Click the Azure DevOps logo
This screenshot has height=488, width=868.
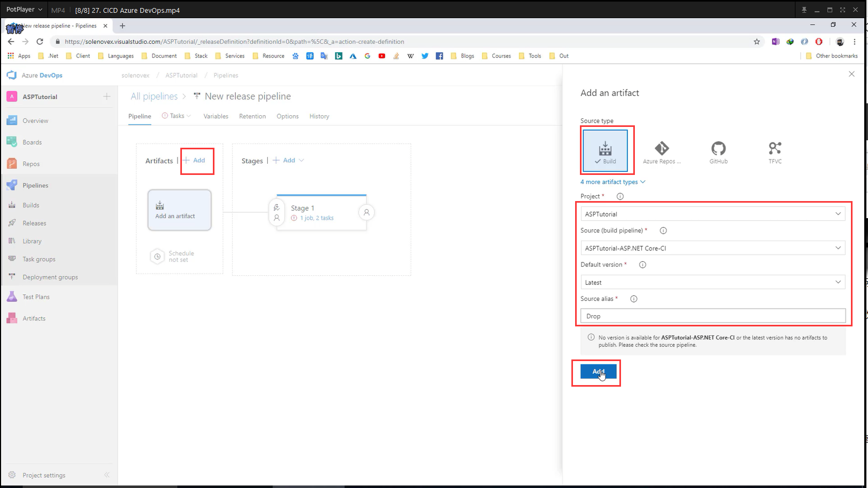(12, 75)
